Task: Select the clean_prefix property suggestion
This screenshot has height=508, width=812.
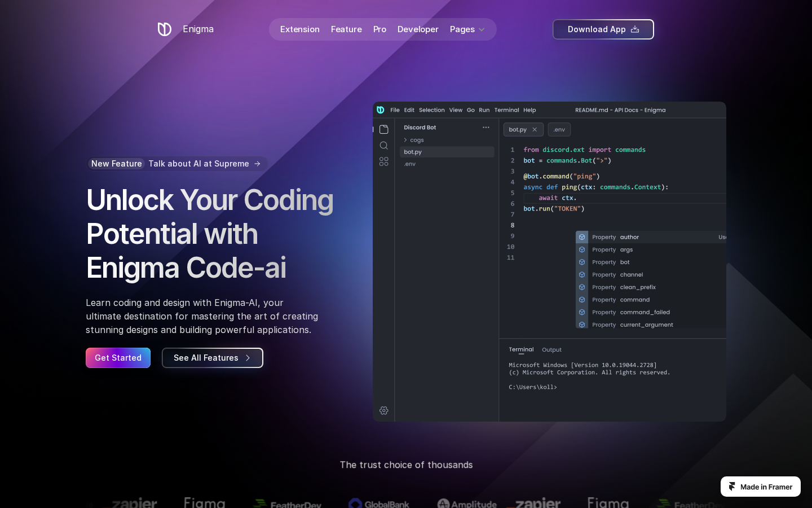Action: [x=651, y=287]
